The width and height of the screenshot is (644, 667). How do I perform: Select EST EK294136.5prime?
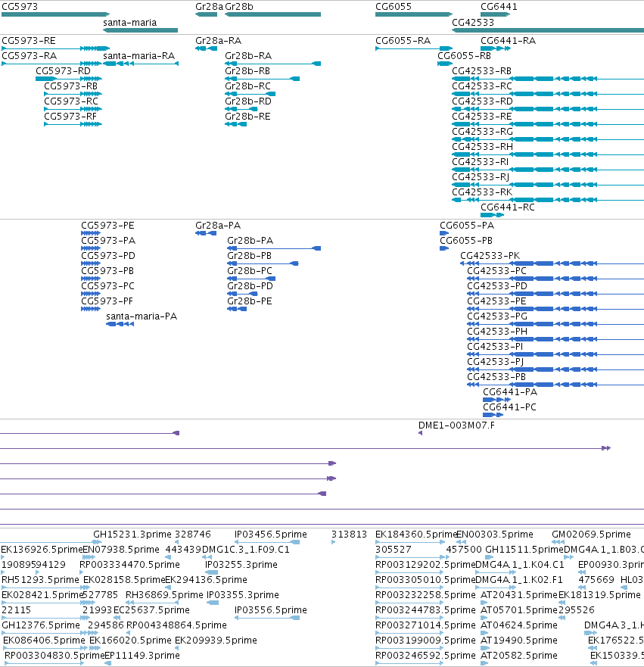click(168, 588)
